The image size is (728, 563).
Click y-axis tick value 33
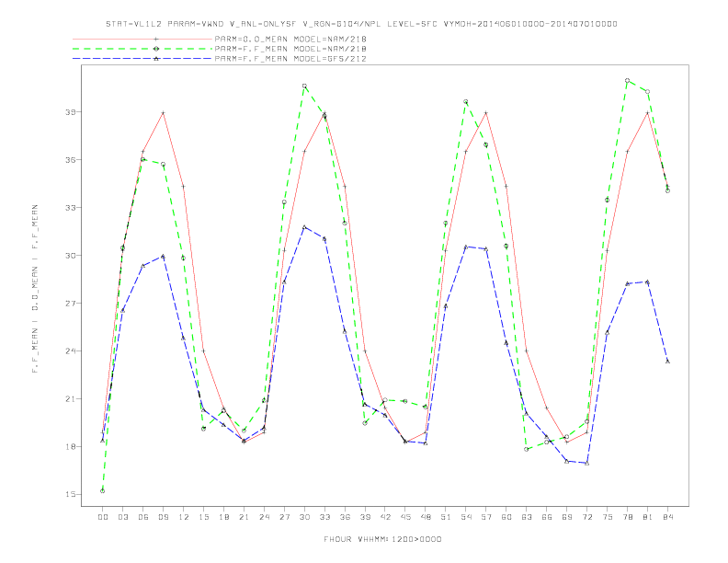click(70, 208)
